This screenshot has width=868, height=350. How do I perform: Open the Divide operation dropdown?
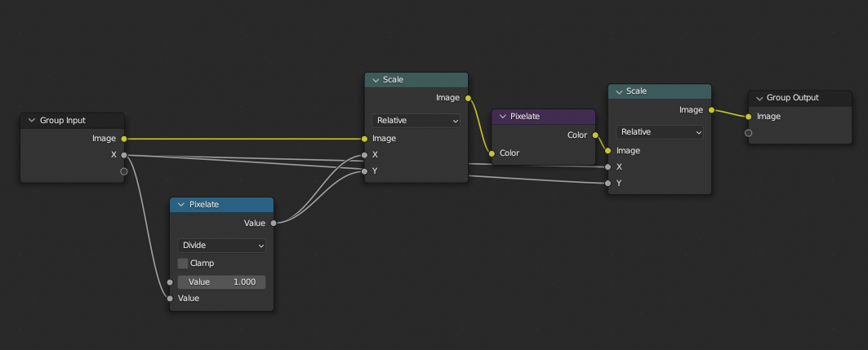(x=221, y=245)
